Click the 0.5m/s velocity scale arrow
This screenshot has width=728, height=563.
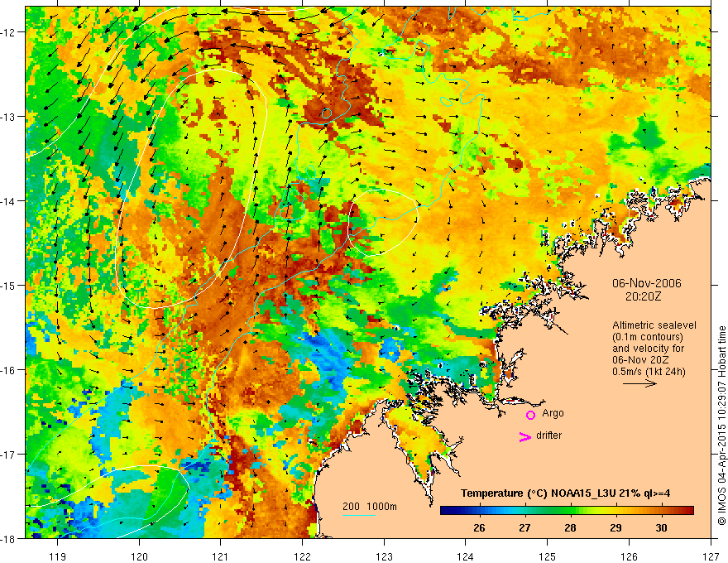639,383
